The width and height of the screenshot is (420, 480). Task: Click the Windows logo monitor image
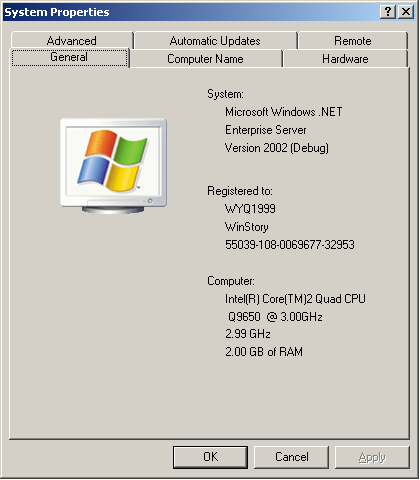click(x=113, y=166)
